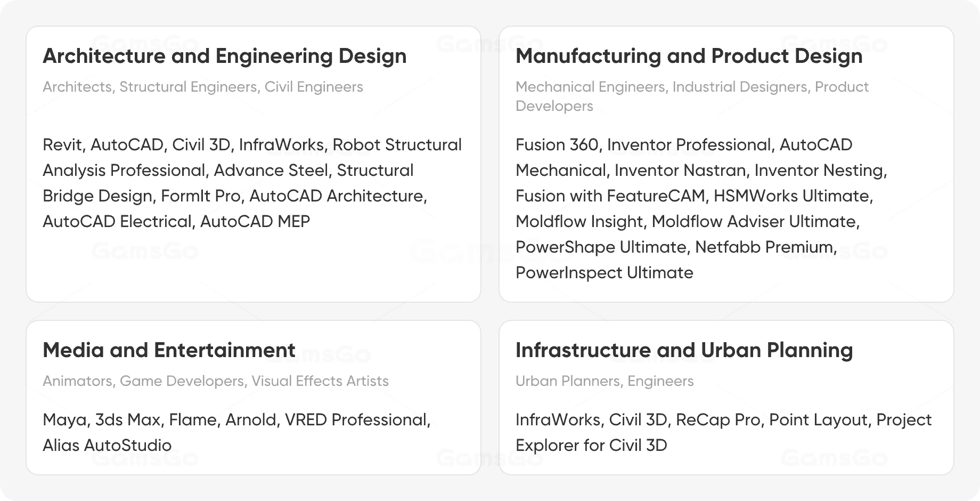Click the Fusion 360, Inventor Professional line

[x=684, y=145]
